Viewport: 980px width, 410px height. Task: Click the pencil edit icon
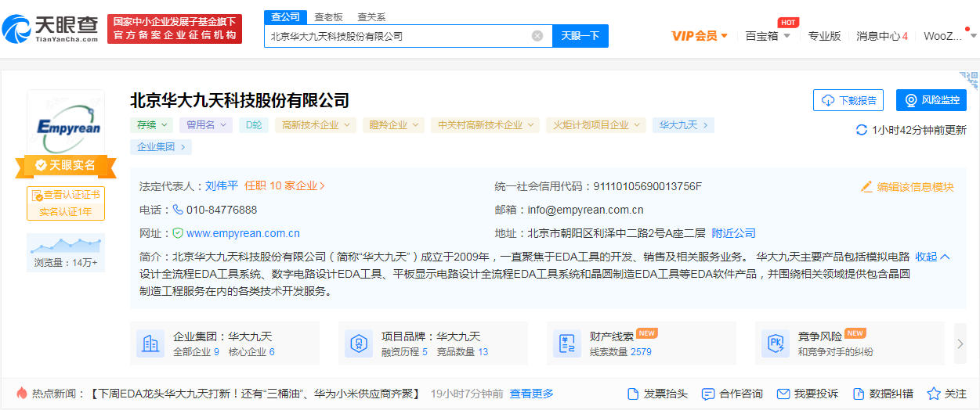click(x=866, y=187)
